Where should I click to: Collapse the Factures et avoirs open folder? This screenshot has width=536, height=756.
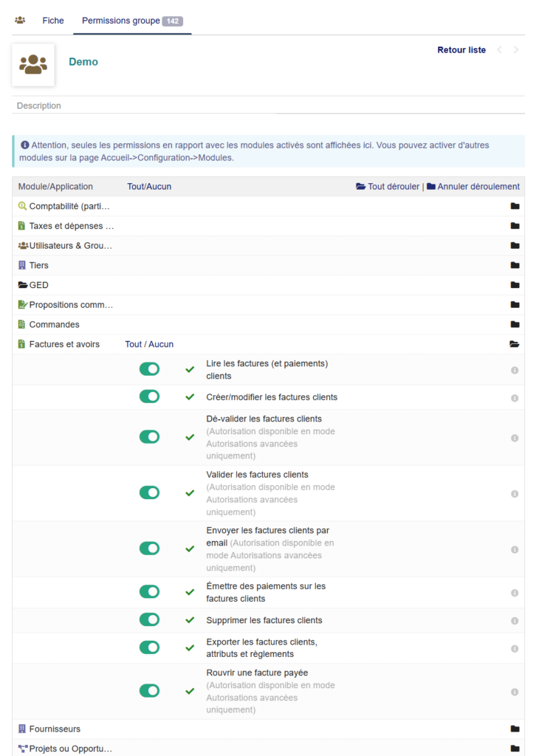(x=515, y=344)
